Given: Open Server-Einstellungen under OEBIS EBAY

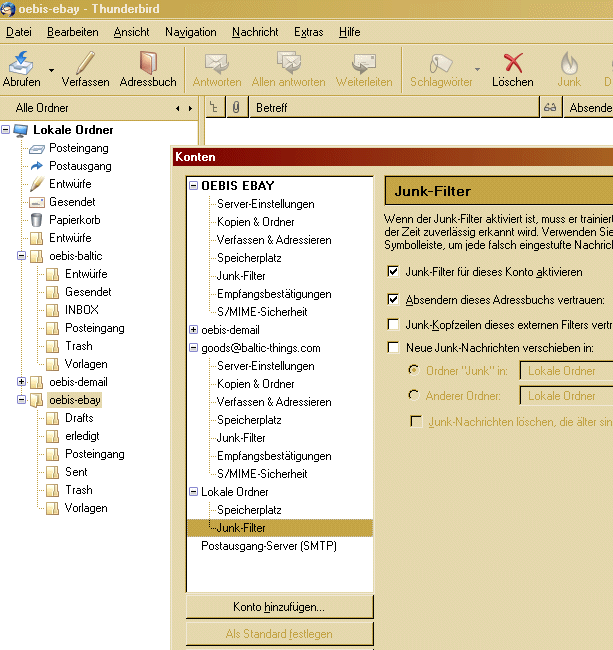Looking at the screenshot, I should pos(266,204).
